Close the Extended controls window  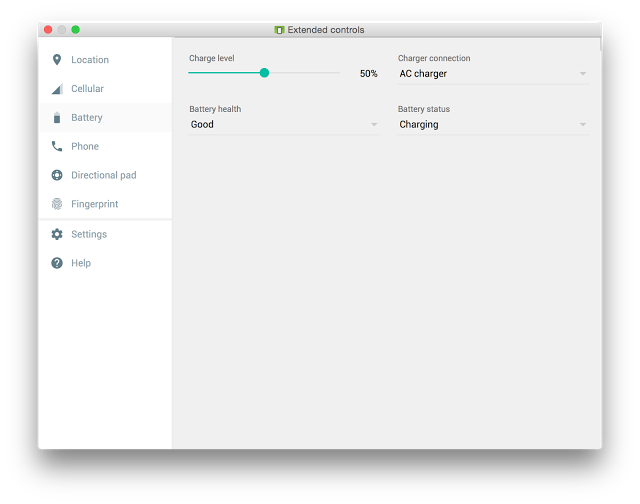point(48,30)
